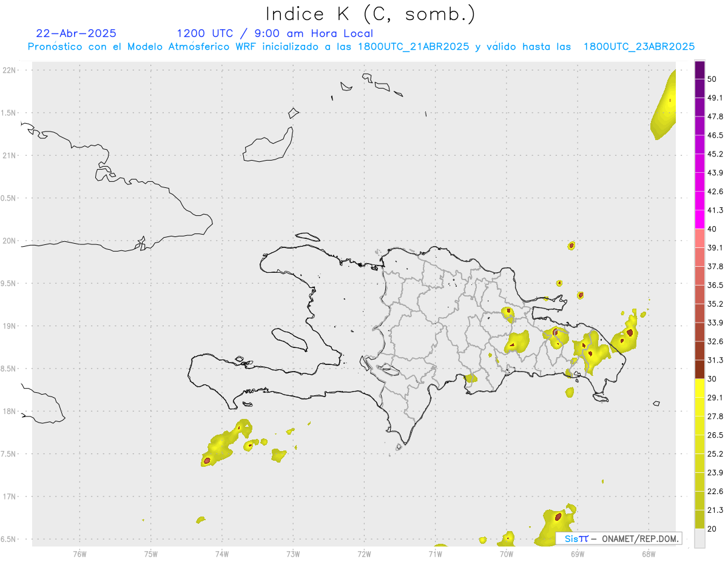The height and width of the screenshot is (562, 728).
Task: Click the longitude label "72W"
Action: (x=364, y=554)
